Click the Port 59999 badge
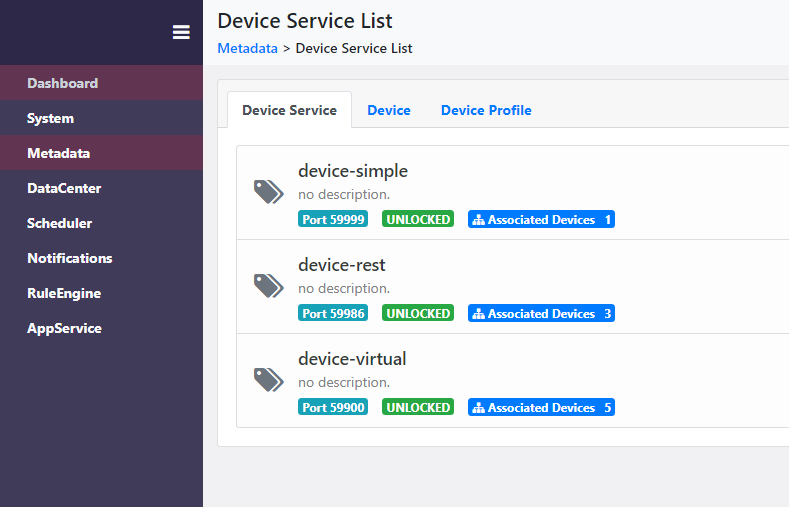Image resolution: width=789 pixels, height=507 pixels. pos(333,219)
